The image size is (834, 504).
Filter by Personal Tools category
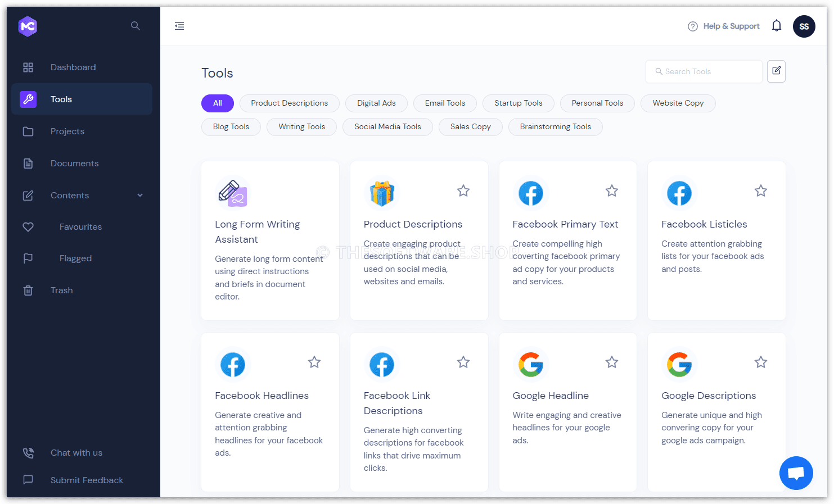click(x=597, y=103)
